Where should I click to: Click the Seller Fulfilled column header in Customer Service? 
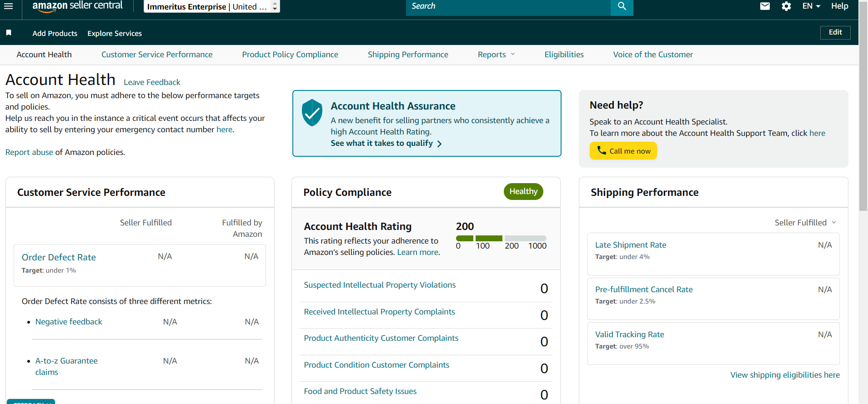[146, 223]
